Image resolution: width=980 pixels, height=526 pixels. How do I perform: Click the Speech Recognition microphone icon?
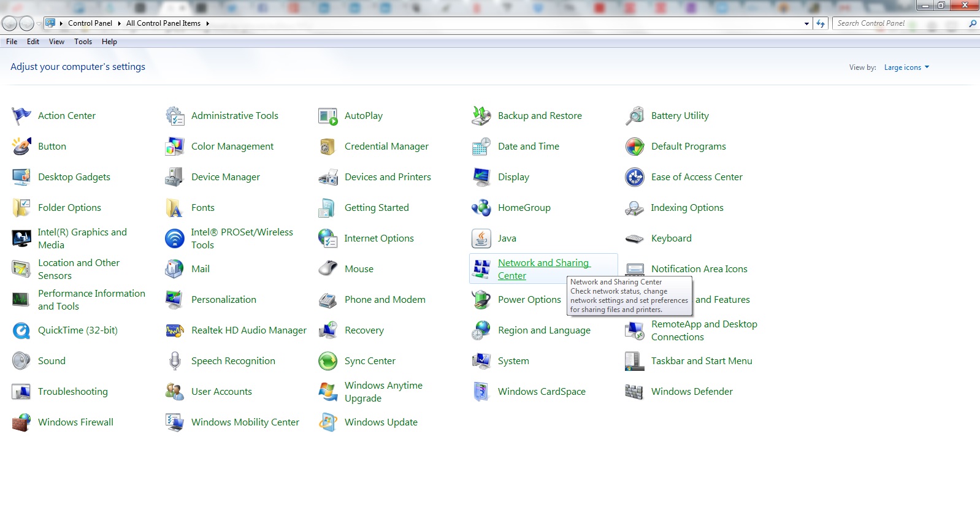click(x=175, y=361)
